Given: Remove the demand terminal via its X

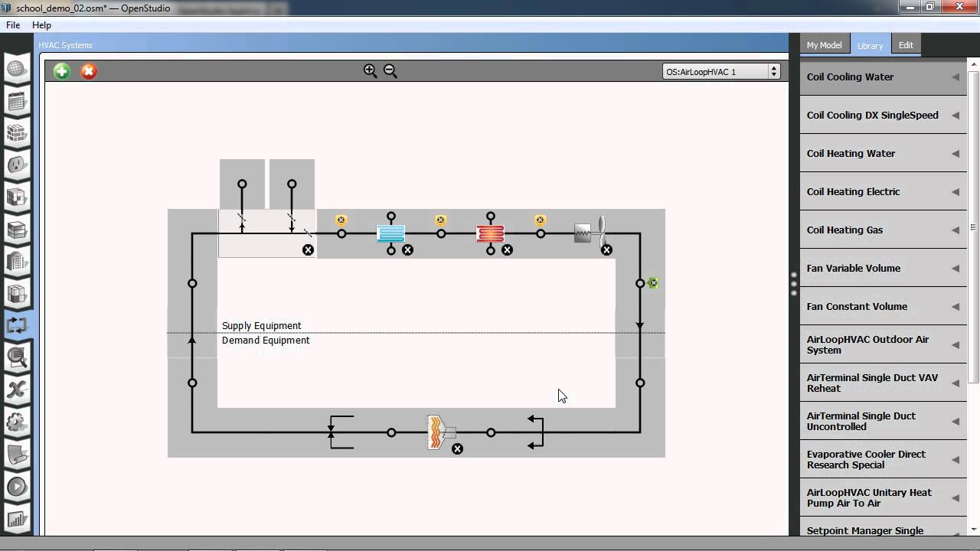Looking at the screenshot, I should pyautogui.click(x=458, y=449).
